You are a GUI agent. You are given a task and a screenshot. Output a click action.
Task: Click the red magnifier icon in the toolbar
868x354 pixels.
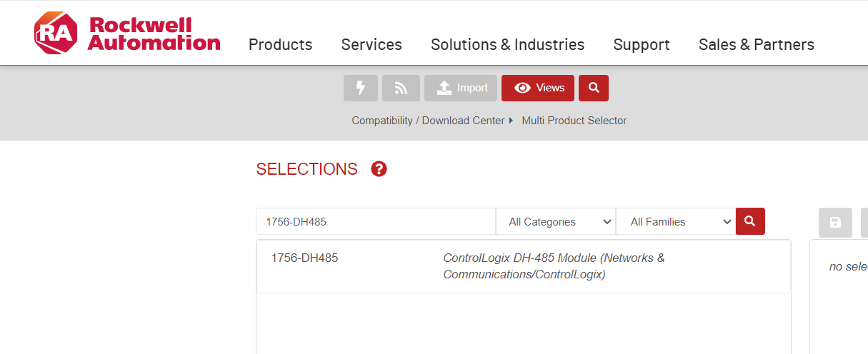[593, 88]
